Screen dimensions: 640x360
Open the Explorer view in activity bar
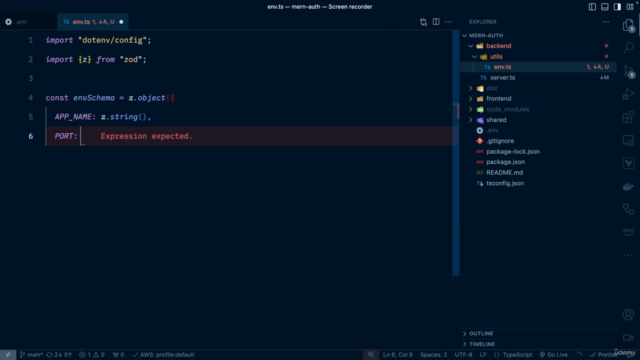click(629, 26)
